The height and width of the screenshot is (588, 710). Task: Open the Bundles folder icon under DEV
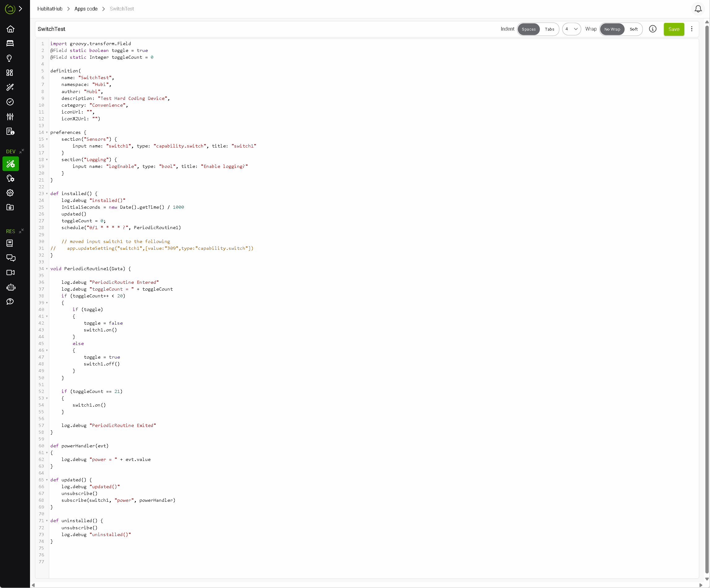coord(11,207)
